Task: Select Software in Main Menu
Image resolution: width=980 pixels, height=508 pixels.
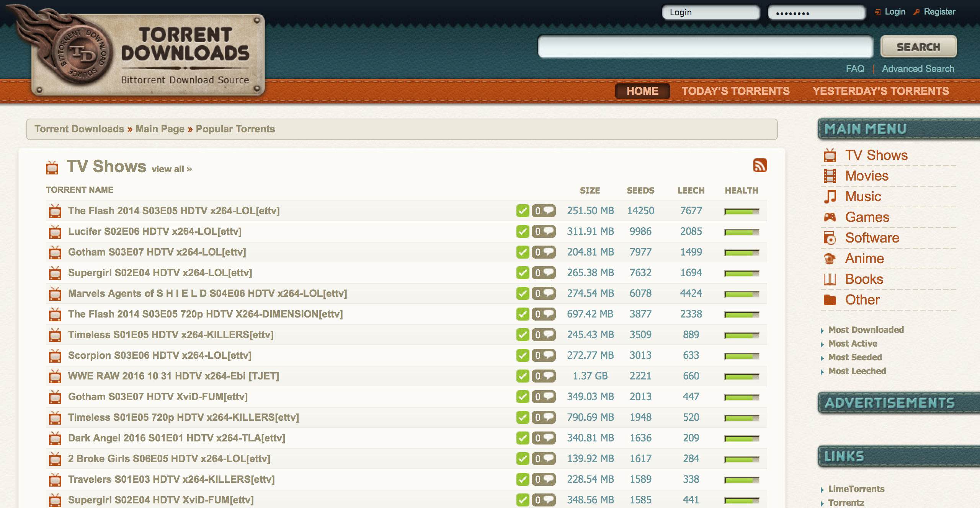Action: point(872,238)
